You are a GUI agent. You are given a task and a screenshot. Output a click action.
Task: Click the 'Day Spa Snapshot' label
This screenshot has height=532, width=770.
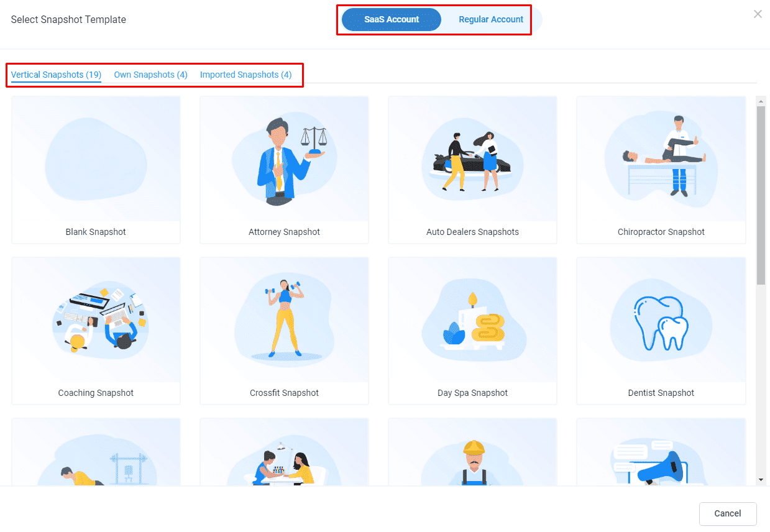coord(472,393)
